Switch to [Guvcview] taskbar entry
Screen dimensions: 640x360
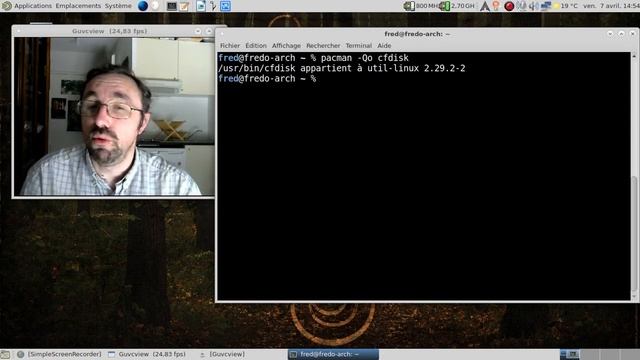222,354
